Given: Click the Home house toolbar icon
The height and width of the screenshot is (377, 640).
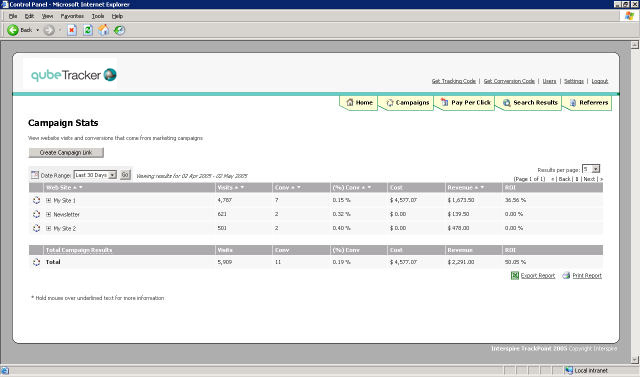Looking at the screenshot, I should (103, 30).
